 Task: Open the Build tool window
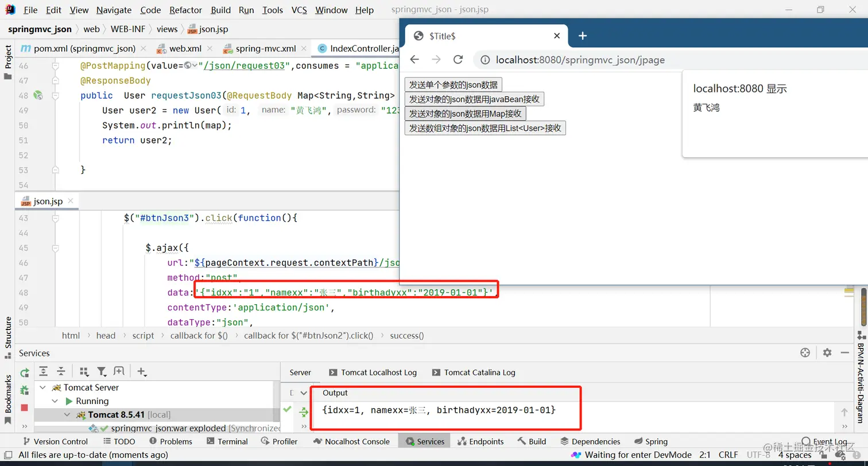tap(532, 441)
